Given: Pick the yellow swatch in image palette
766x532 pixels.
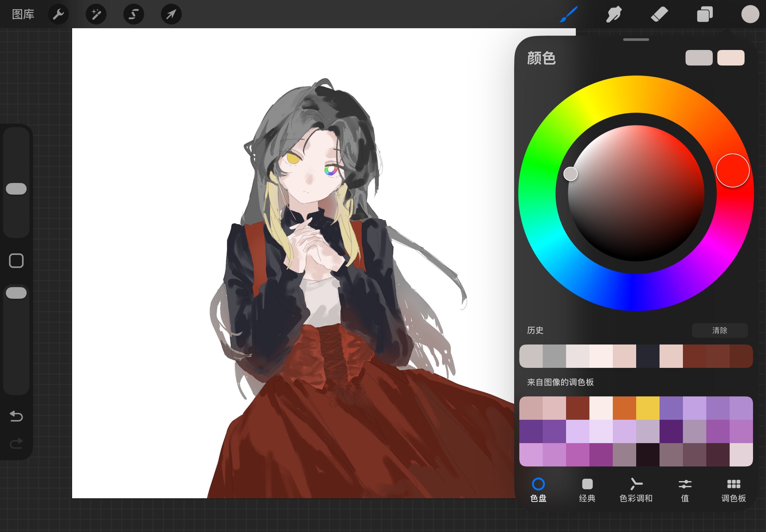Looking at the screenshot, I should [648, 408].
